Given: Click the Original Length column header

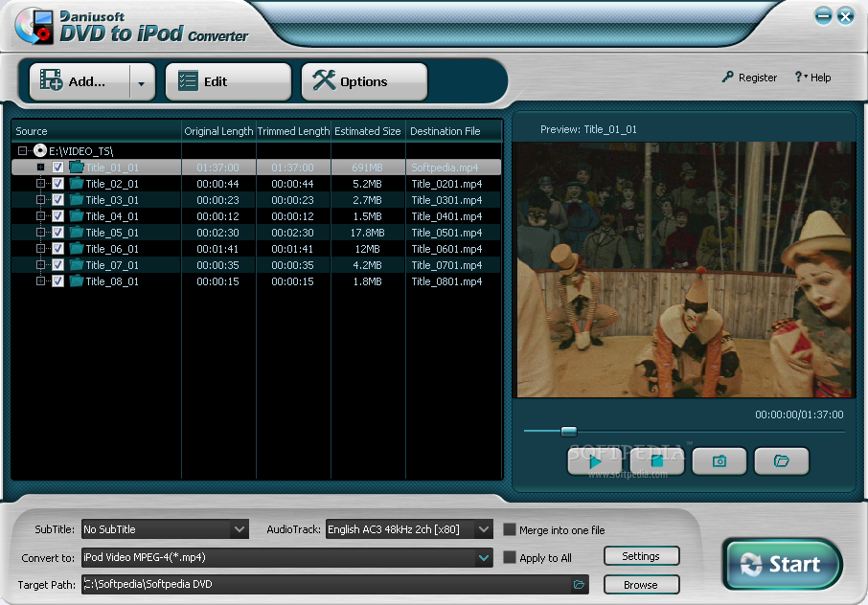Looking at the screenshot, I should click(218, 131).
